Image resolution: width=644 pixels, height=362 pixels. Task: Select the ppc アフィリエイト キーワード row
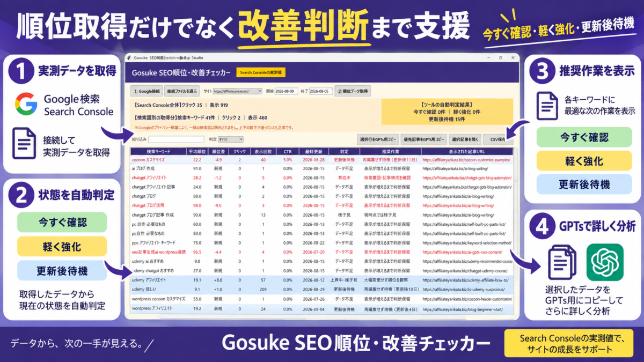coord(321,242)
